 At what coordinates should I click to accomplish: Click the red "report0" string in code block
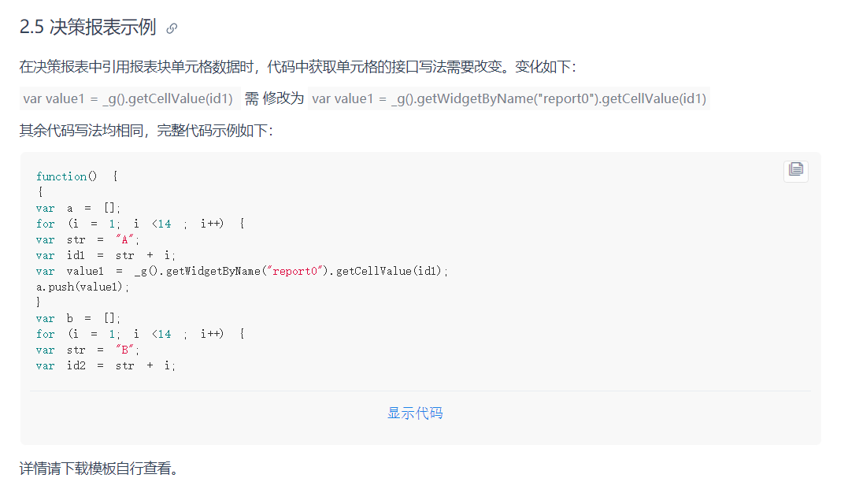[x=294, y=271]
